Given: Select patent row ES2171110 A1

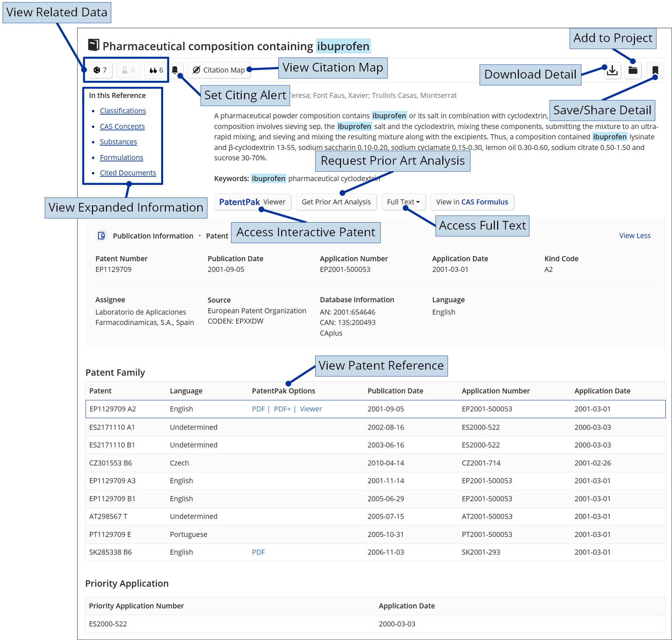Looking at the screenshot, I should (x=376, y=427).
